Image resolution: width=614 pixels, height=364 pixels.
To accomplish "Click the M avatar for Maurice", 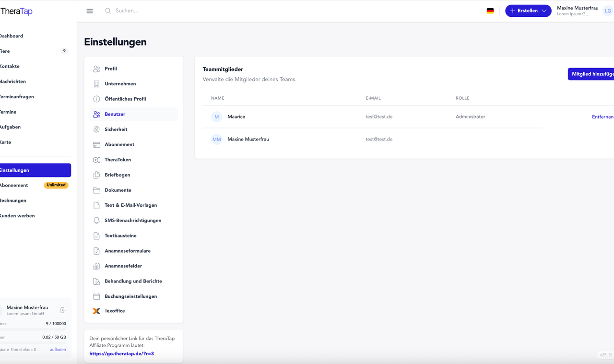I will pyautogui.click(x=217, y=117).
